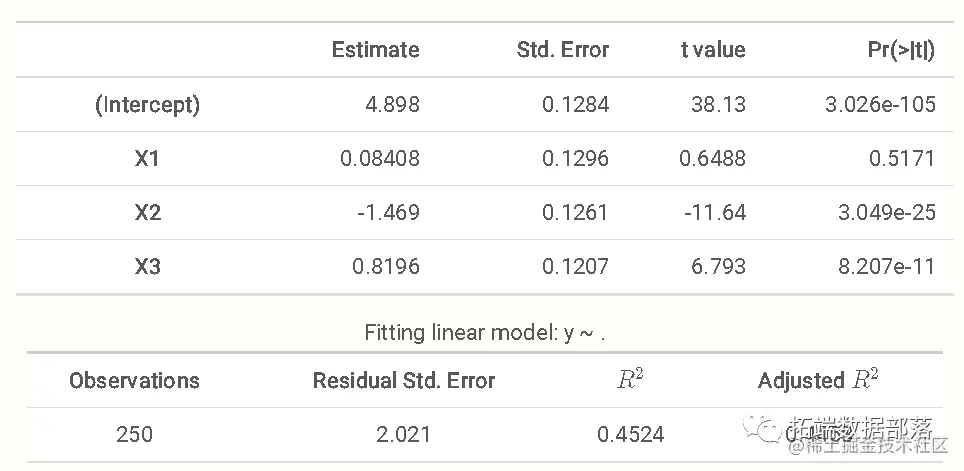Viewport: 964px width, 471px height.
Task: Click the X2 t value -11.64
Action: click(x=715, y=213)
